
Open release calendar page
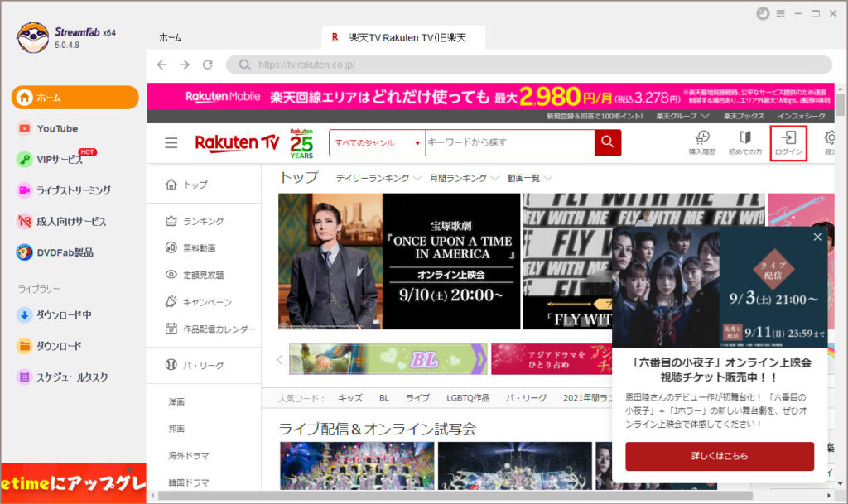pyautogui.click(x=210, y=329)
